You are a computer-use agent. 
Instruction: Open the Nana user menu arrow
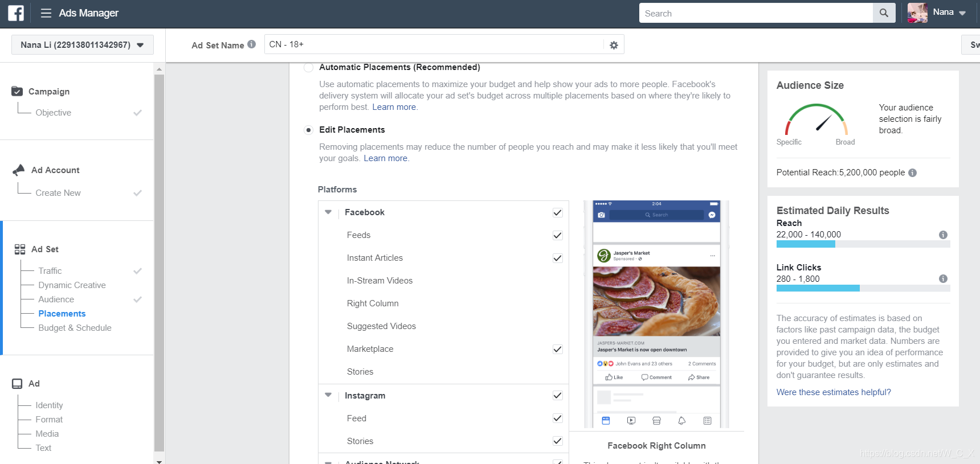962,13
